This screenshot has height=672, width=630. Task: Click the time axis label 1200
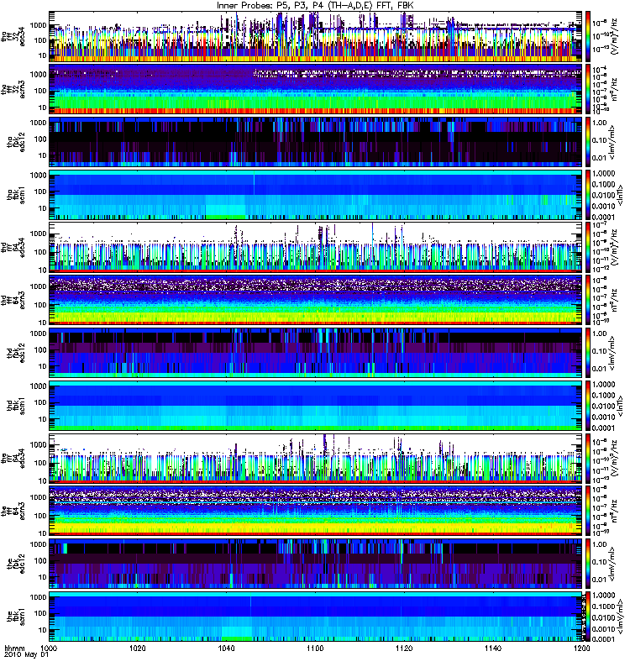(x=581, y=648)
